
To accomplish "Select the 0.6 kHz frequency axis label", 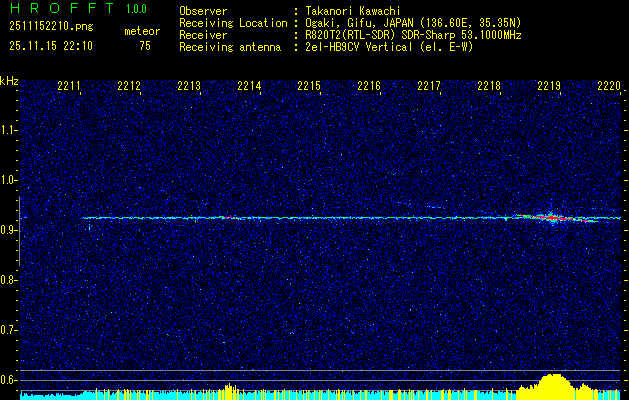I will 7,380.
